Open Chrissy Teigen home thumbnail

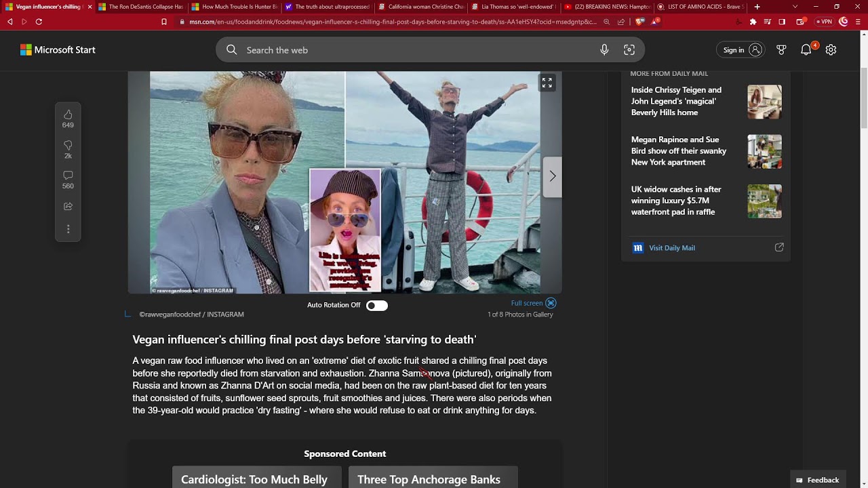click(x=764, y=102)
